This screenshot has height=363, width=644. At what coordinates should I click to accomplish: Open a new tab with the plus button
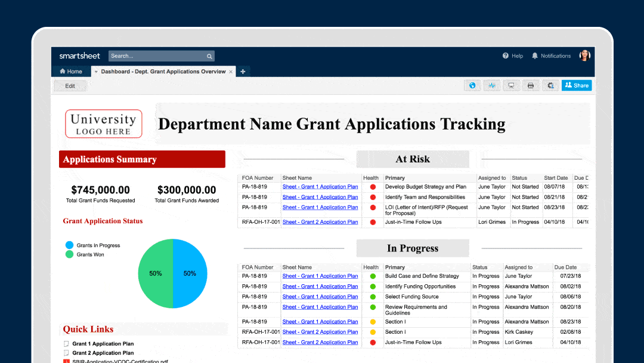coord(243,71)
